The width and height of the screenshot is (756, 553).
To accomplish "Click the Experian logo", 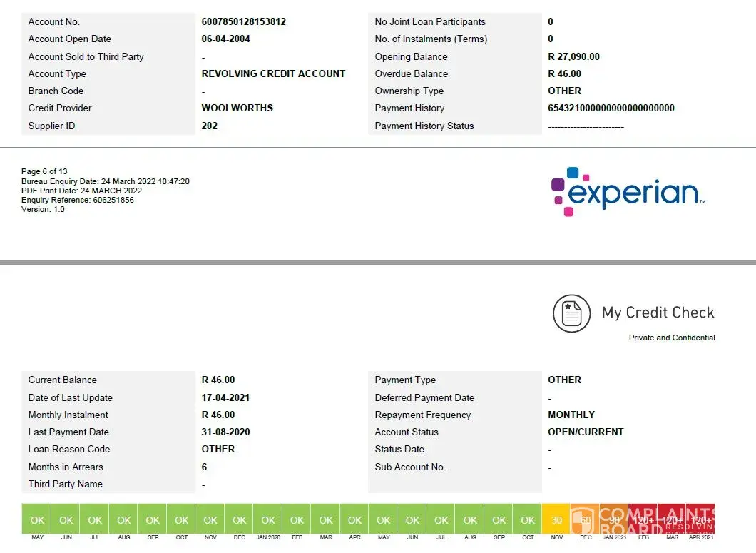I will (x=628, y=191).
